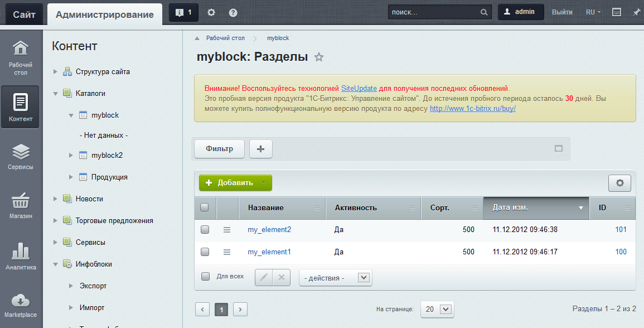Collapse the Инфоблоки tree node
This screenshot has height=328, width=644.
click(55, 264)
